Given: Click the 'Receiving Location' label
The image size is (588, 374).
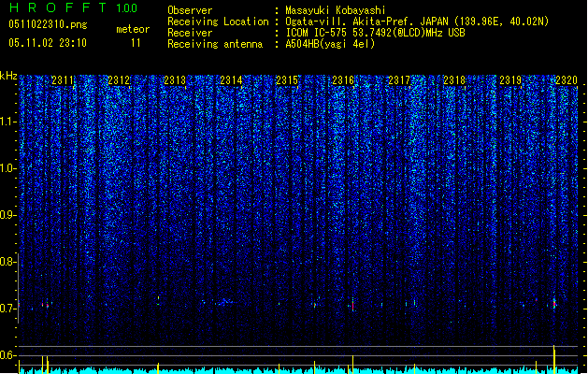Looking at the screenshot, I should point(218,22).
